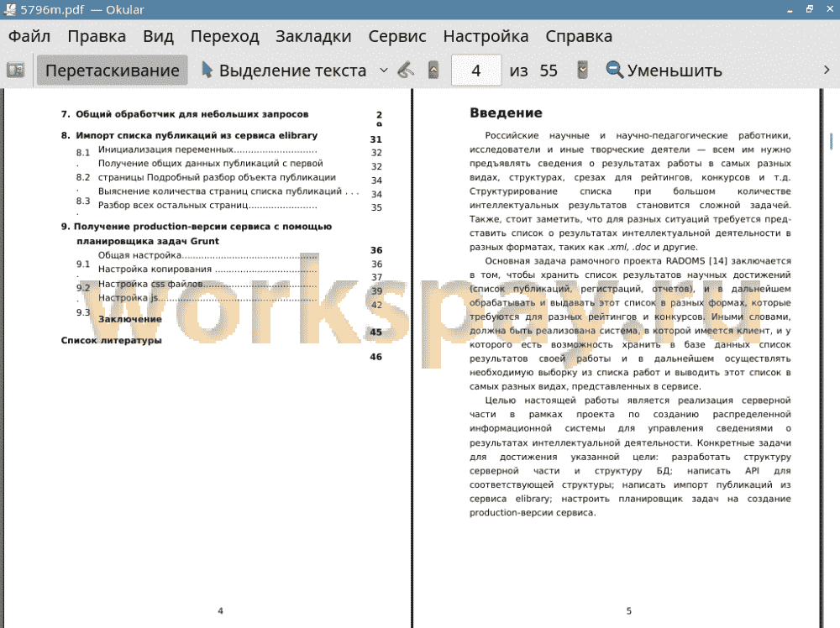Open the Настройка menu
Screen dimensions: 840x628
tap(486, 36)
